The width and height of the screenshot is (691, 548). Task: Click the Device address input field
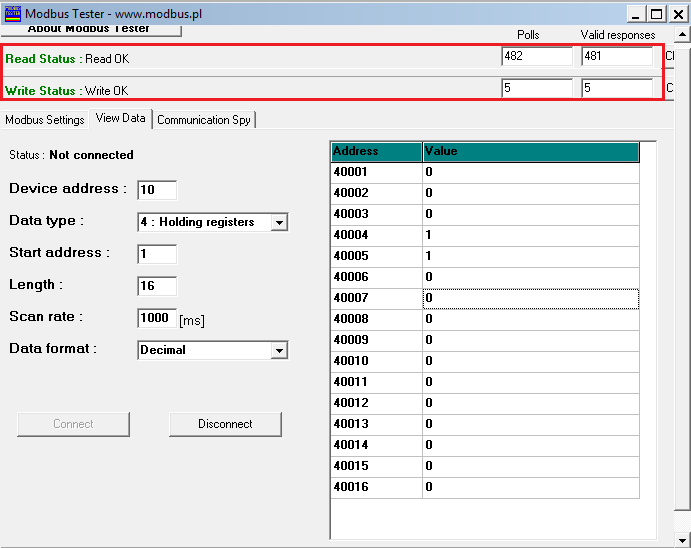157,190
